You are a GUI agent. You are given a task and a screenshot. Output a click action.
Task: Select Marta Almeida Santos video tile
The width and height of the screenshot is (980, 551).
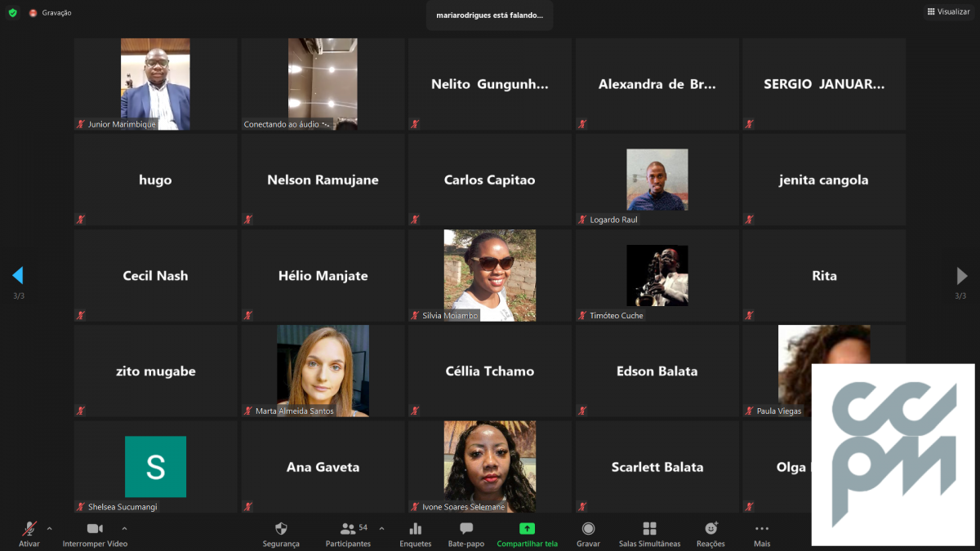pyautogui.click(x=323, y=371)
